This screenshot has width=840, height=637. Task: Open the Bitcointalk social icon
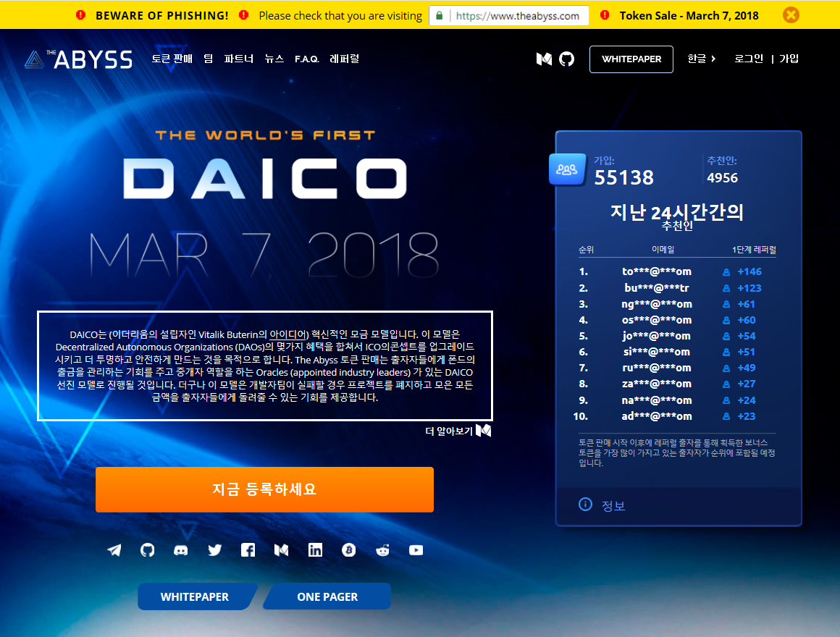349,549
